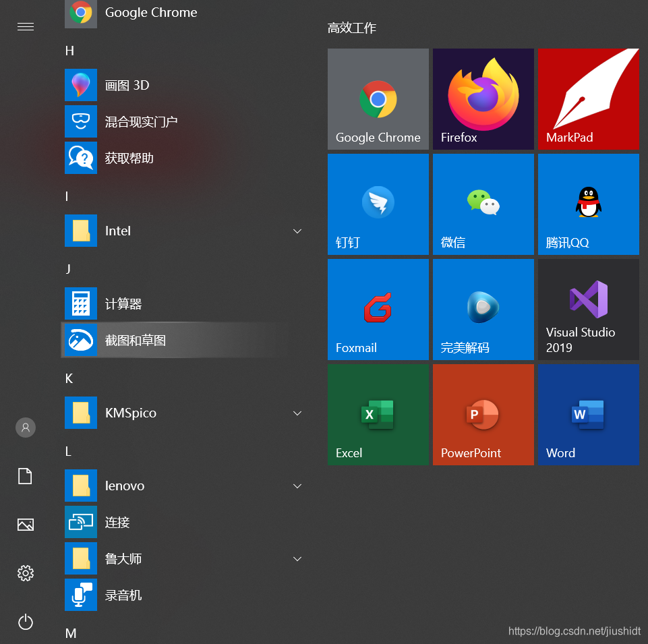Expand the KMSpico folder chevron
The height and width of the screenshot is (644, 648).
pyautogui.click(x=297, y=413)
